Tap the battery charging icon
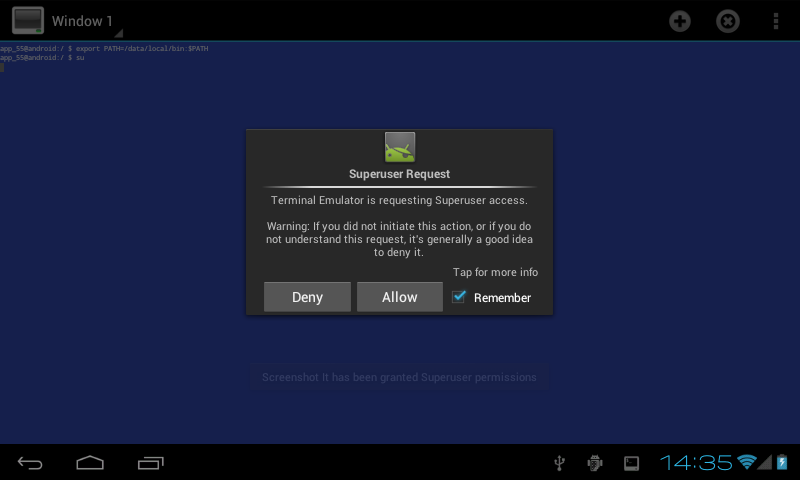 point(782,462)
